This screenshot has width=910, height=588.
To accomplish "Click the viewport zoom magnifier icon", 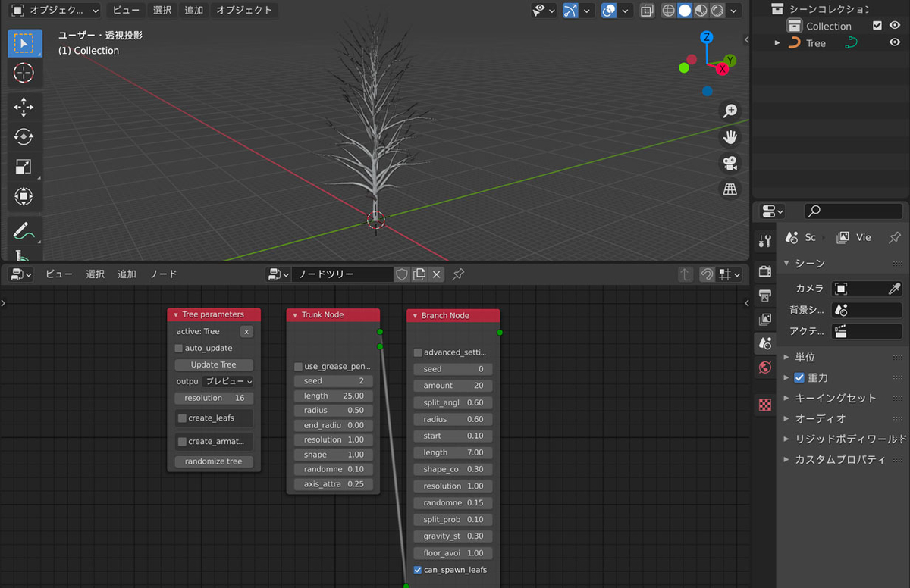I will pos(730,111).
